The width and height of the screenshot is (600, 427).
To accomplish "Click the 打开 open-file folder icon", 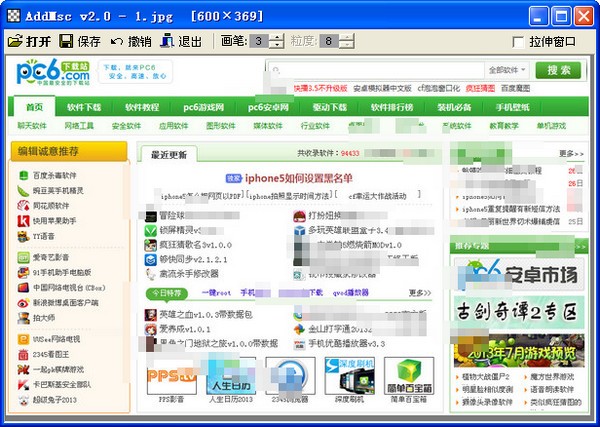I will point(15,41).
